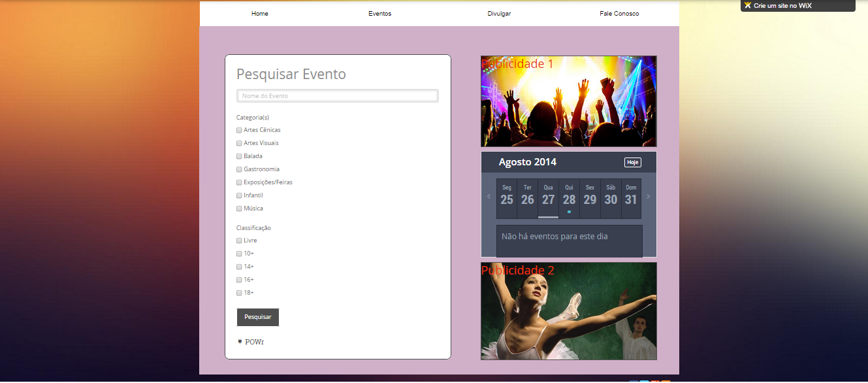Navigate to the Divulgar page
Image resolution: width=868 pixels, height=383 pixels.
[499, 14]
